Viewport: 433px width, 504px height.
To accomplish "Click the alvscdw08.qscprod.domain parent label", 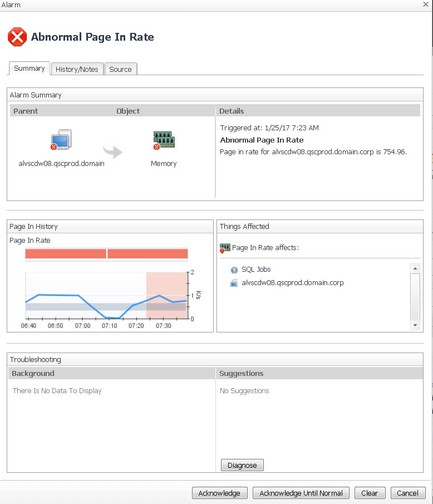I will point(61,164).
